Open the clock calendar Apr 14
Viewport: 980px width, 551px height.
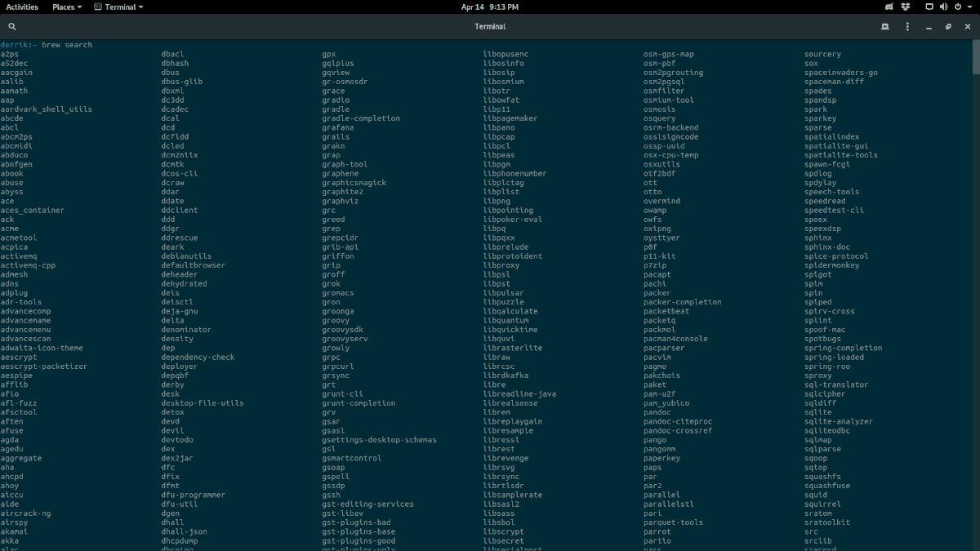pos(490,7)
